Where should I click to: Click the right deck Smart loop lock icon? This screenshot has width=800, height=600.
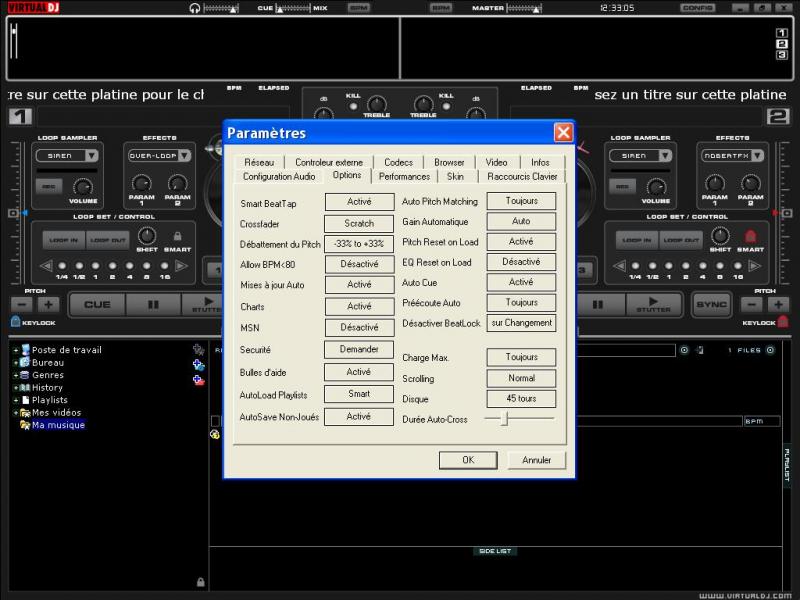(x=750, y=237)
